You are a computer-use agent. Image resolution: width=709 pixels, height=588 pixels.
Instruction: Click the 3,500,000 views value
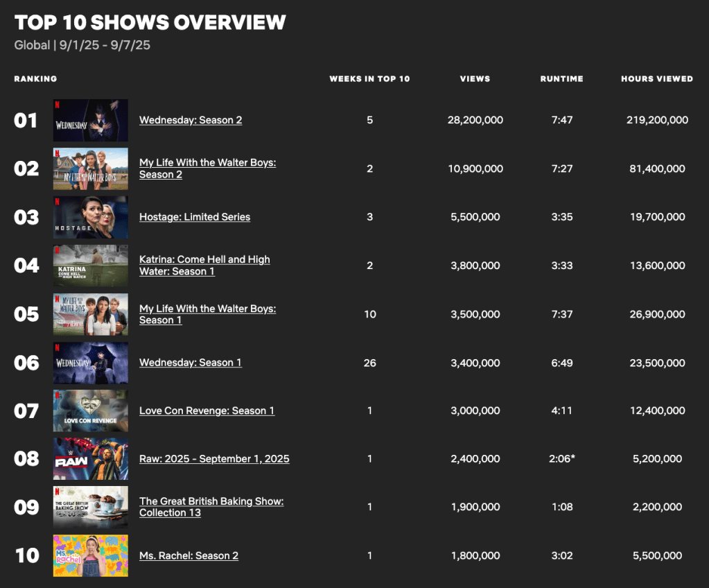pos(475,314)
